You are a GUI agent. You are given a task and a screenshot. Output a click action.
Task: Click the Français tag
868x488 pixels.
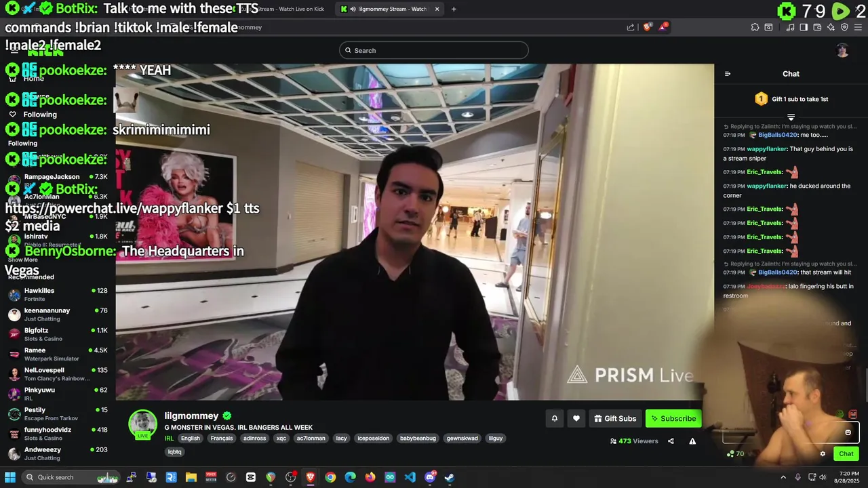coord(222,438)
